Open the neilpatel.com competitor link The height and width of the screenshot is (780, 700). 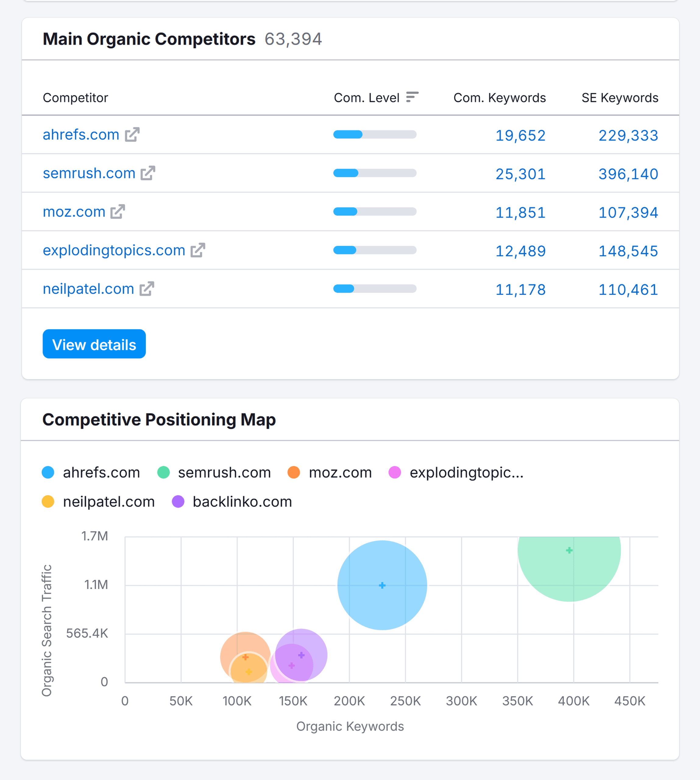coord(88,289)
